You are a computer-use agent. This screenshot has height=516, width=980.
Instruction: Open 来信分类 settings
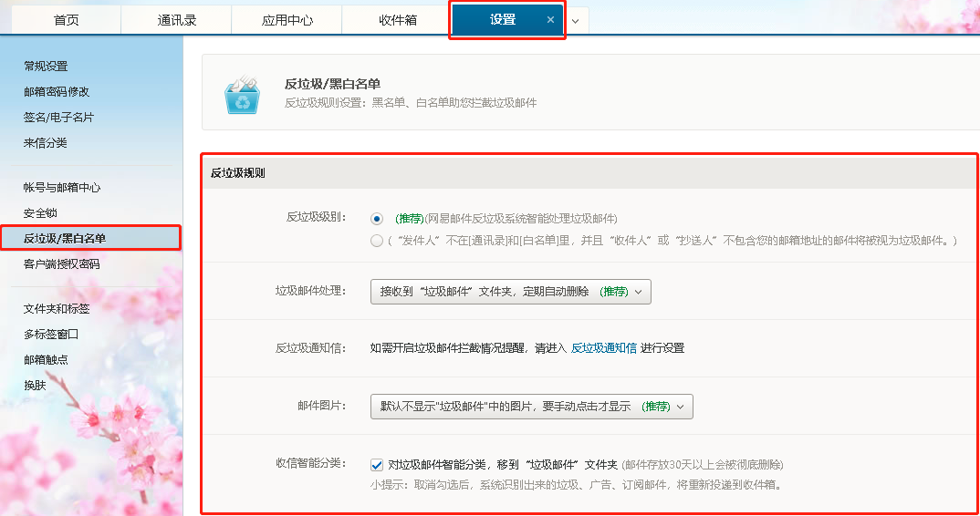coord(45,143)
